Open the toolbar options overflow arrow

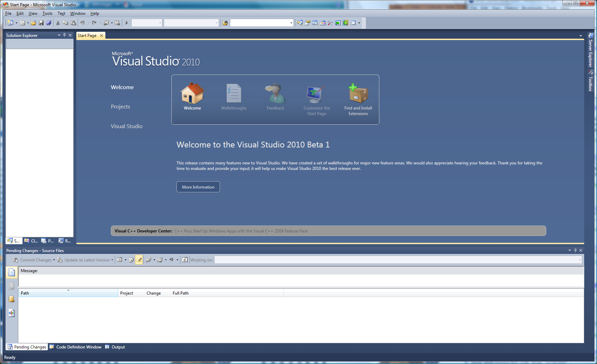(x=359, y=23)
